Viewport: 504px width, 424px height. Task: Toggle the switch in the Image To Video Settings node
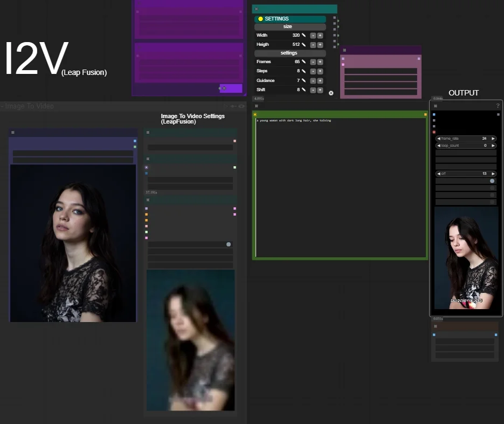click(x=229, y=244)
